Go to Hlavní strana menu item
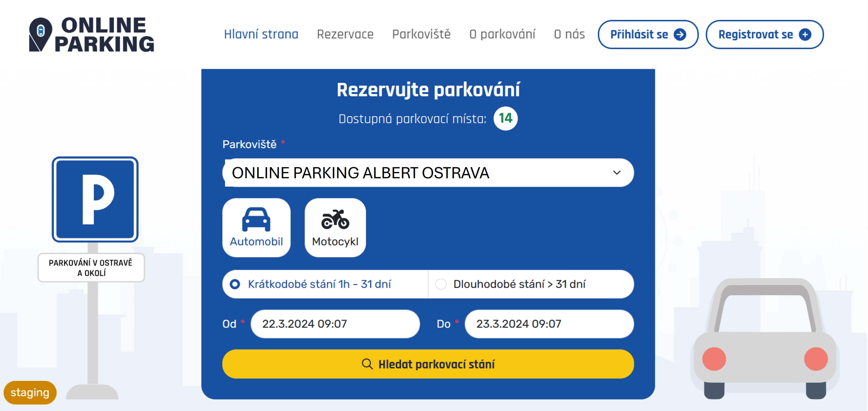Viewport: 868px width, 411px height. 261,34
